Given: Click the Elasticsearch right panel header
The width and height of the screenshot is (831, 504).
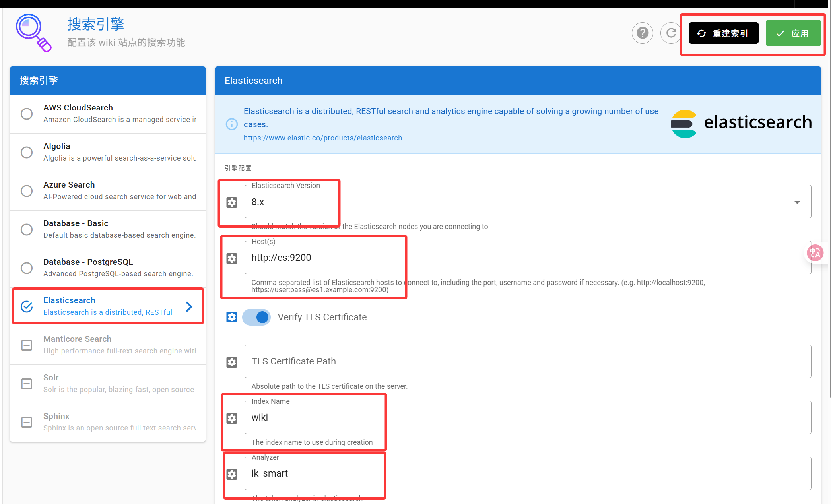Looking at the screenshot, I should pyautogui.click(x=518, y=81).
